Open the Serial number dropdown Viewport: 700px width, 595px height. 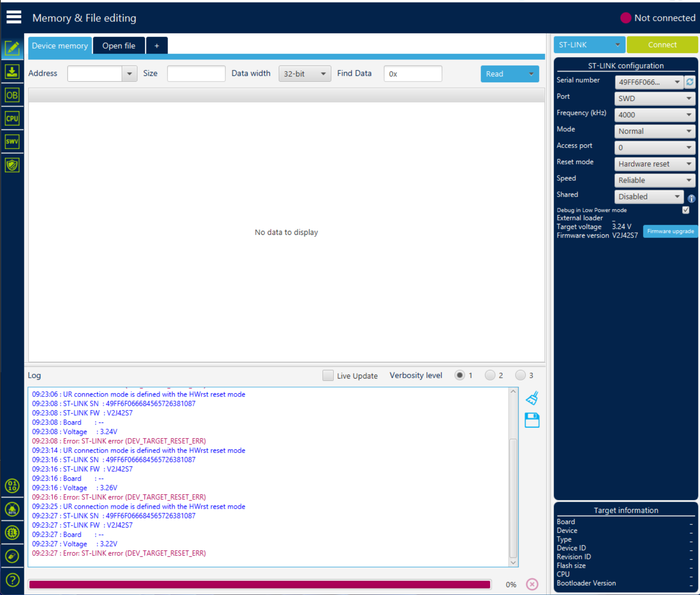click(649, 82)
